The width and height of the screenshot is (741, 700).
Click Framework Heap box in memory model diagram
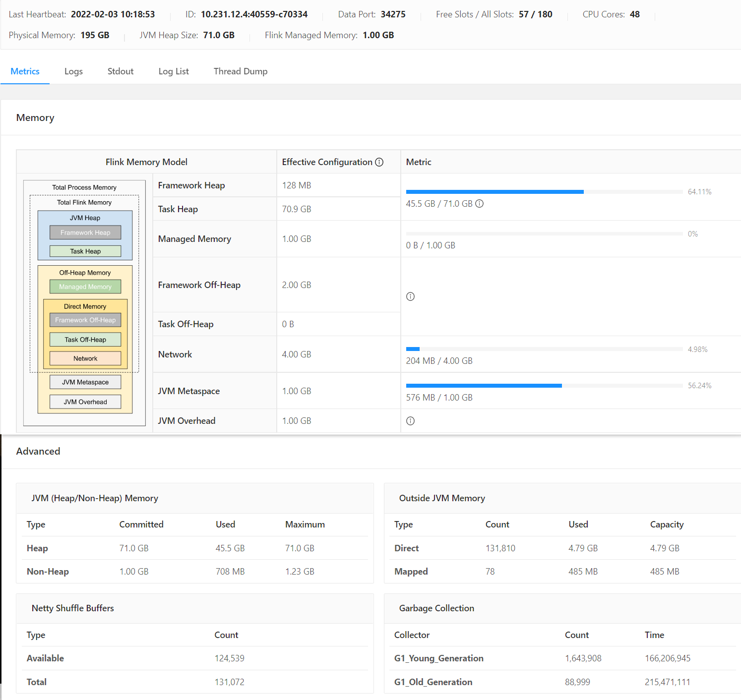click(x=85, y=233)
